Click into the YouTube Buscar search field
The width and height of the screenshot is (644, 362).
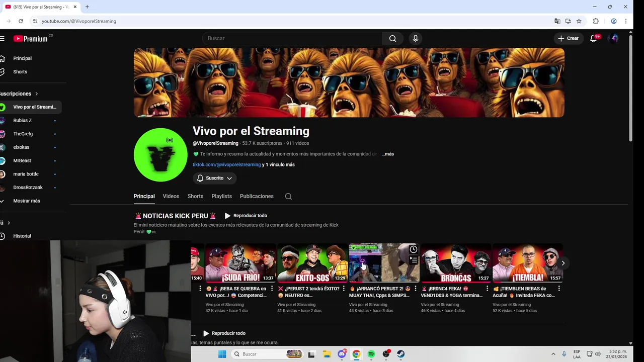292,38
